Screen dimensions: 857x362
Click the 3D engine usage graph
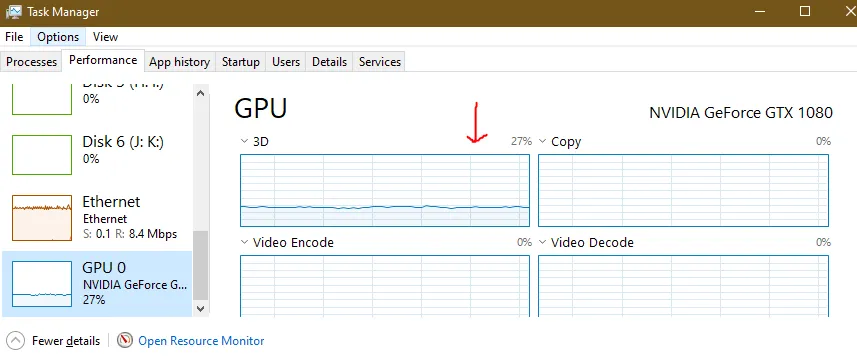tap(385, 190)
